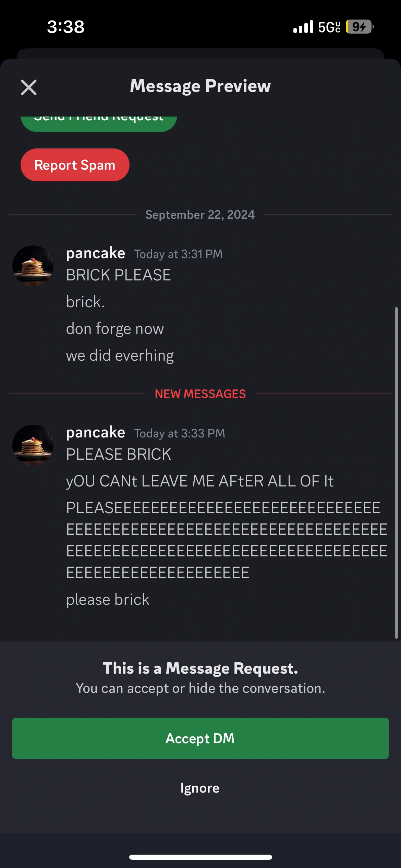Tap the "Today at 3:33 PM" timestamp
The height and width of the screenshot is (868, 401).
coord(180,433)
